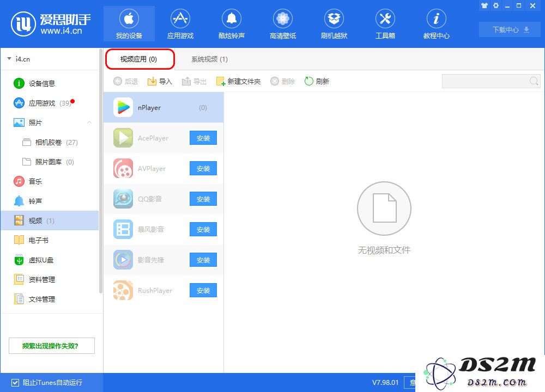Click 频繁出现操作失败? help button

[51, 346]
